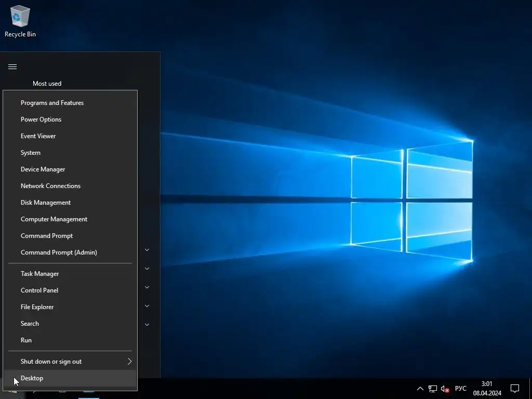This screenshot has width=532, height=399.
Task: Select Power Options from the menu
Action: pyautogui.click(x=70, y=119)
